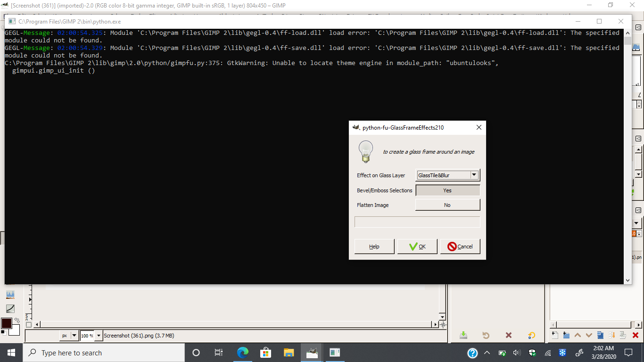Click Help button in GlassFrameEffects dialog
The width and height of the screenshot is (644, 362).
click(x=374, y=247)
